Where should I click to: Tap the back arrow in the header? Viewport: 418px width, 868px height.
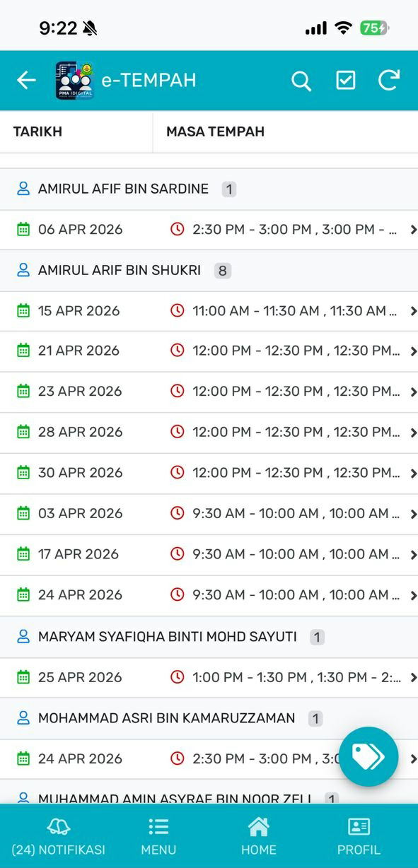point(26,81)
